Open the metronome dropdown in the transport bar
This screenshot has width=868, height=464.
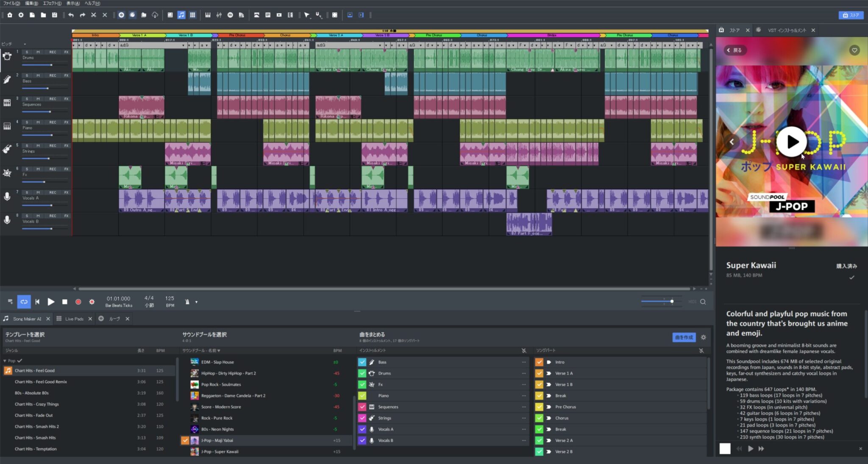tap(197, 302)
